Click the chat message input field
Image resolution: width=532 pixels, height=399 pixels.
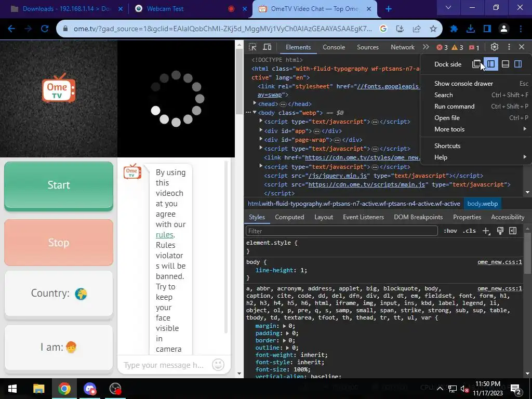(x=164, y=365)
